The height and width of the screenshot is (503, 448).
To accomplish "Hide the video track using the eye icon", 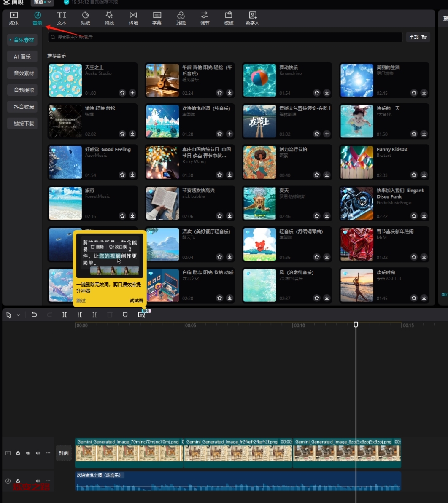I will click(x=28, y=453).
